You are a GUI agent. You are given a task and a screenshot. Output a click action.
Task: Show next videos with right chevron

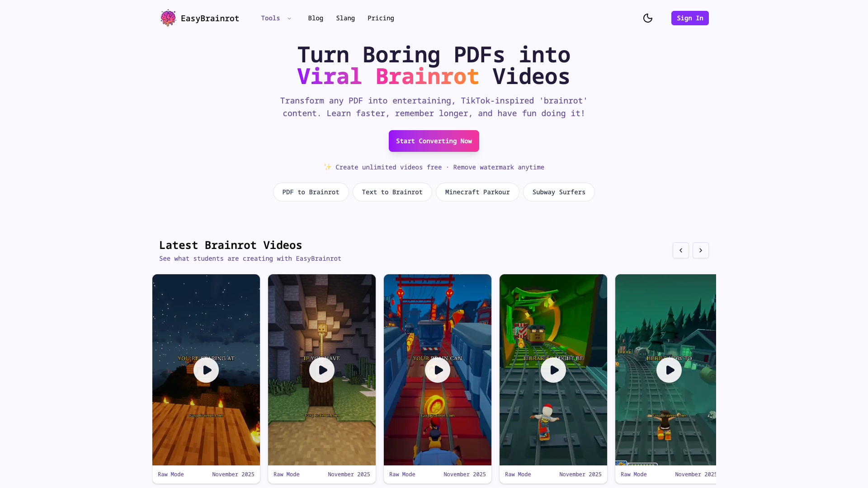[701, 250]
